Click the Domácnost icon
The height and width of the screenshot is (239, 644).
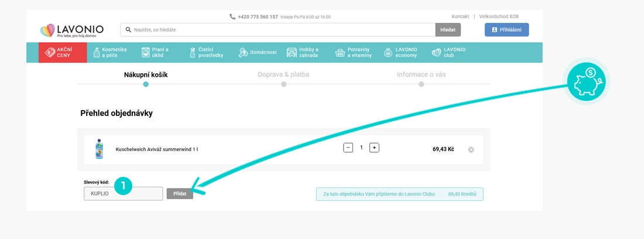[x=243, y=52]
